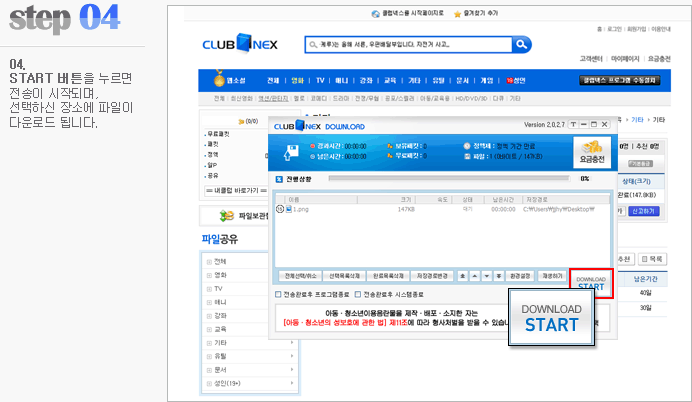The height and width of the screenshot is (402, 692).
Task: Expand the 영화 category in 파일공유 tree
Action: pyautogui.click(x=209, y=275)
